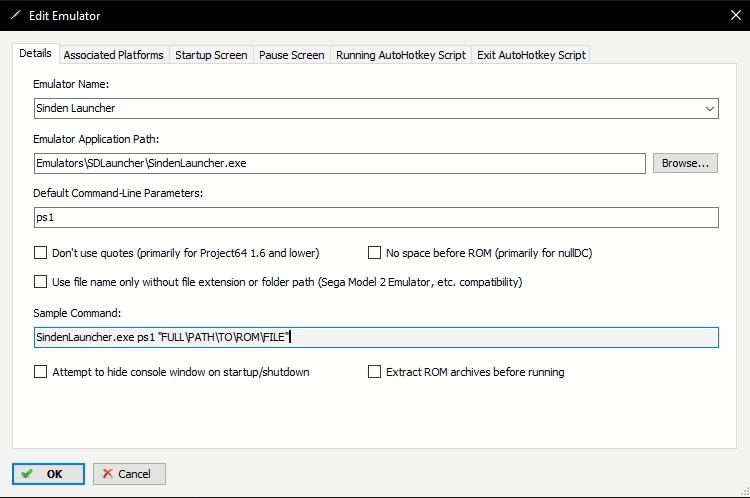Click inside the Sample Command field

tap(375, 338)
